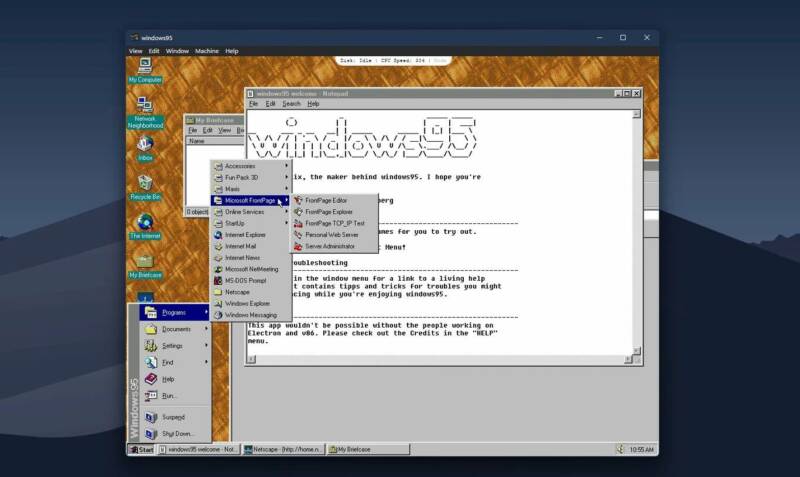Click the Start button on taskbar
Screen dimensions: 800x477
click(141, 450)
